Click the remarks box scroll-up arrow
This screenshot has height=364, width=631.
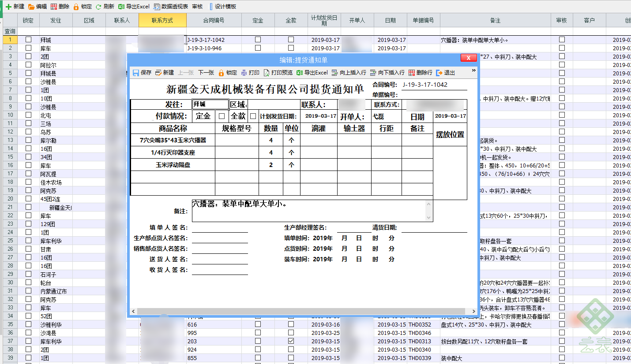coord(428,204)
